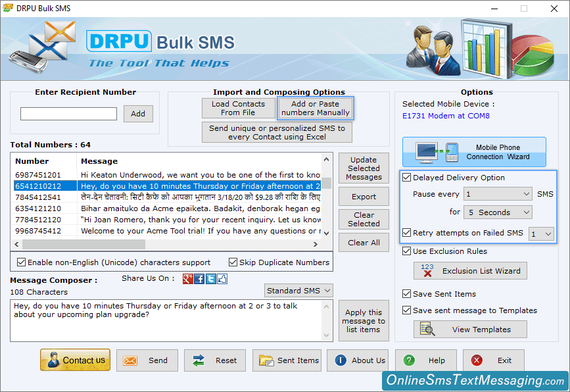Open the Pause every SMS count dropdown
Viewport: 570px width, 392px height.
coord(498,194)
